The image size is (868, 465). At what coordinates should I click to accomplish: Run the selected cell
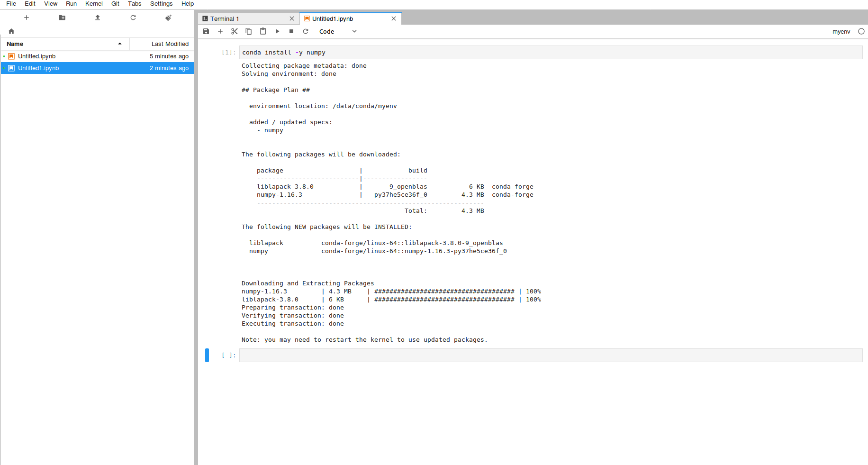click(277, 31)
